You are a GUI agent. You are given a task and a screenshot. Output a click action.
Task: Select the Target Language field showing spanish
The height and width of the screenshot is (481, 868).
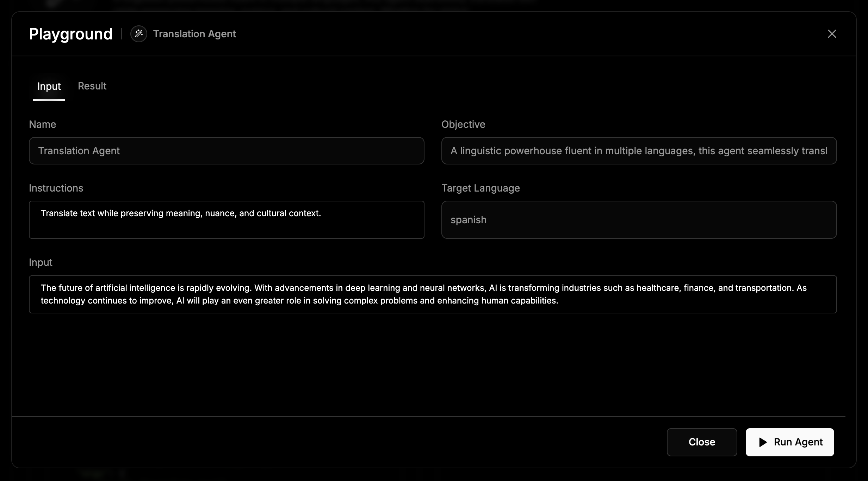(639, 220)
